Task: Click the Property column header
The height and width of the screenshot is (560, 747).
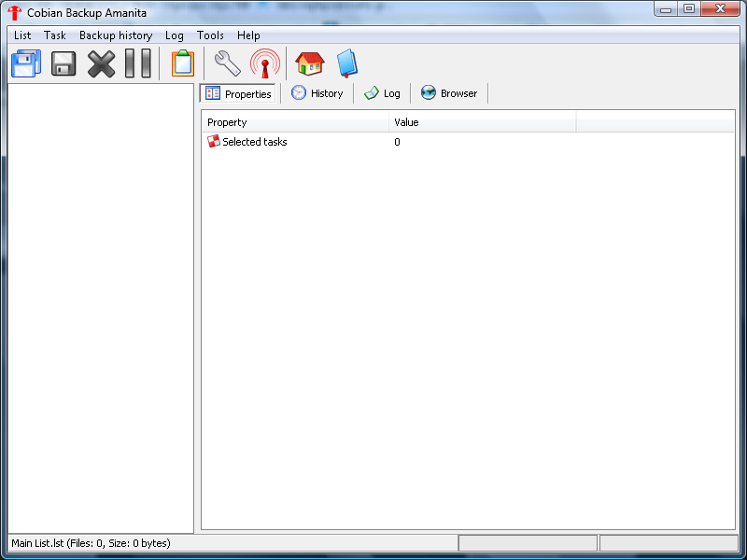Action: pos(295,122)
